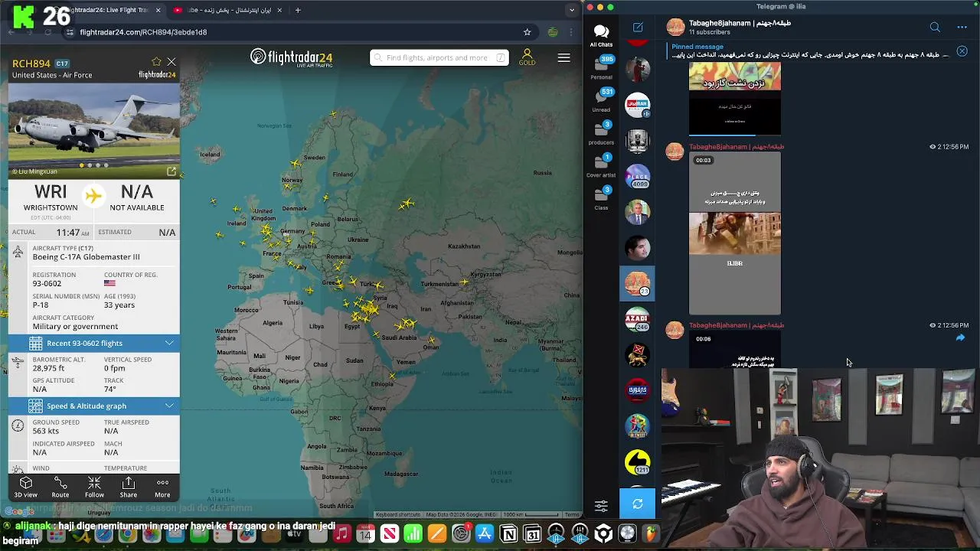Open Calendar app in Dock
This screenshot has height=551, width=980.
tap(366, 533)
